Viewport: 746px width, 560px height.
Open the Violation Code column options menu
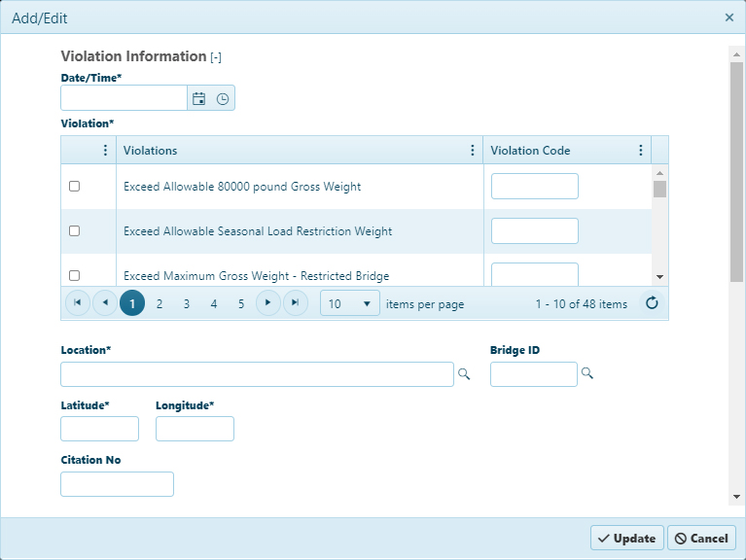click(640, 151)
